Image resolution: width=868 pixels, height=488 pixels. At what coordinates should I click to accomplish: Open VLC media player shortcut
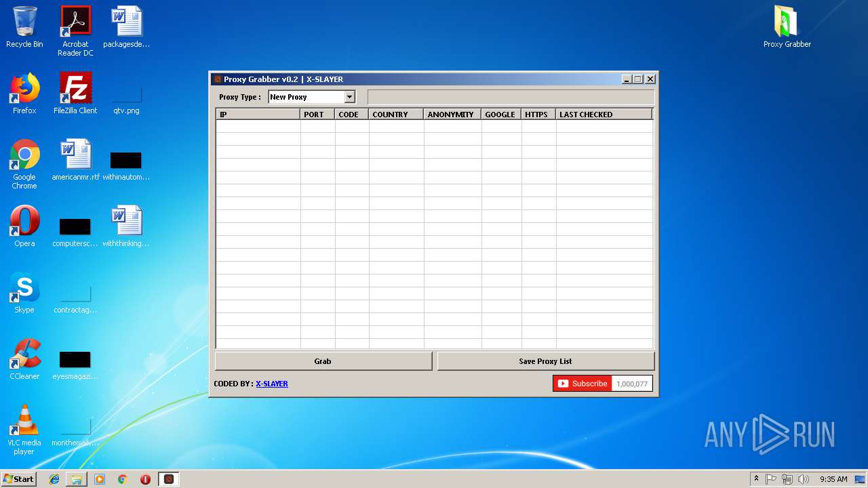(x=24, y=430)
